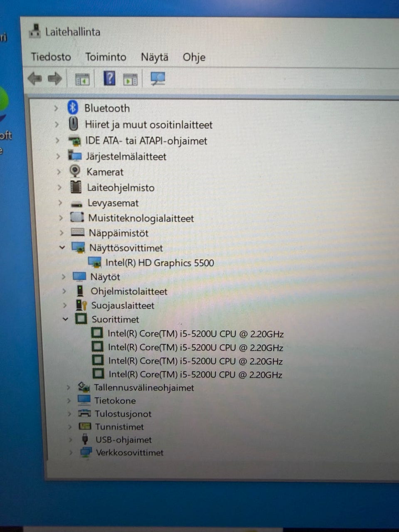This screenshot has height=532, width=399.
Task: Select Muistiteknologialaitteet label
Action: pos(141,218)
